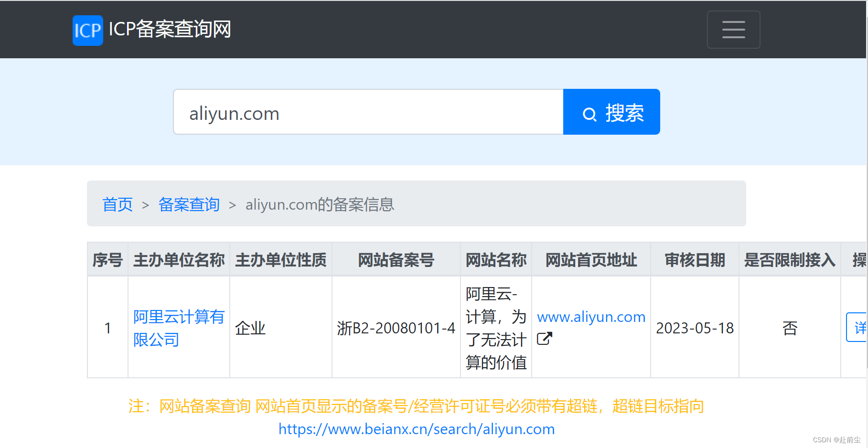The width and height of the screenshot is (868, 448).
Task: Select the breadcrumb text aliyun.com的备案信息
Action: (319, 204)
